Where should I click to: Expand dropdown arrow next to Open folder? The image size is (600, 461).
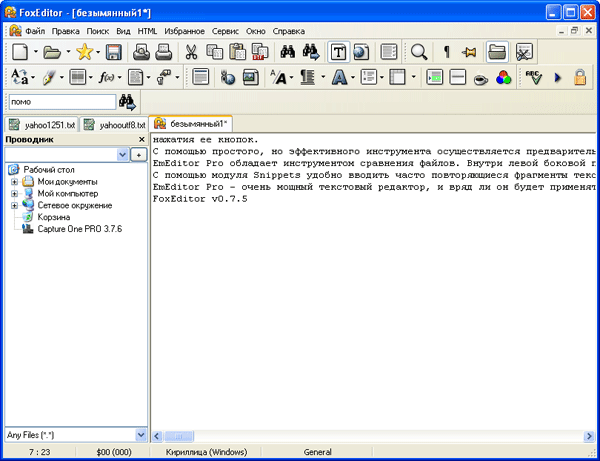pyautogui.click(x=68, y=51)
